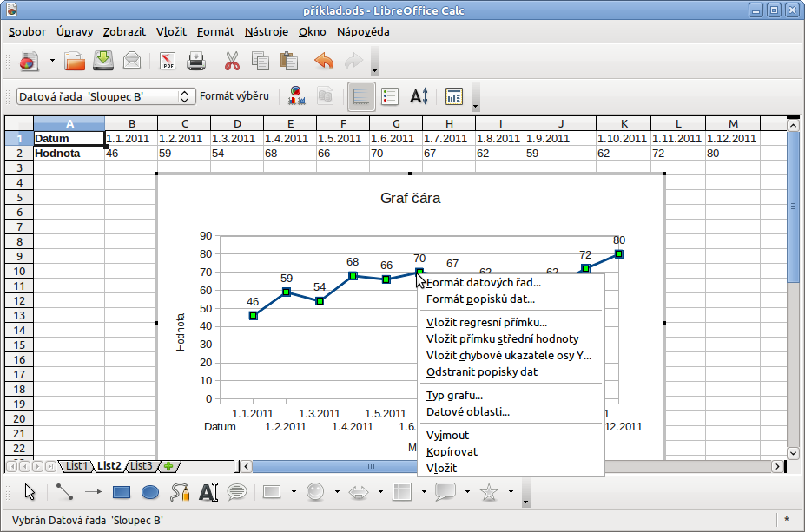
Task: Export directly as PDF icon
Action: [x=168, y=61]
